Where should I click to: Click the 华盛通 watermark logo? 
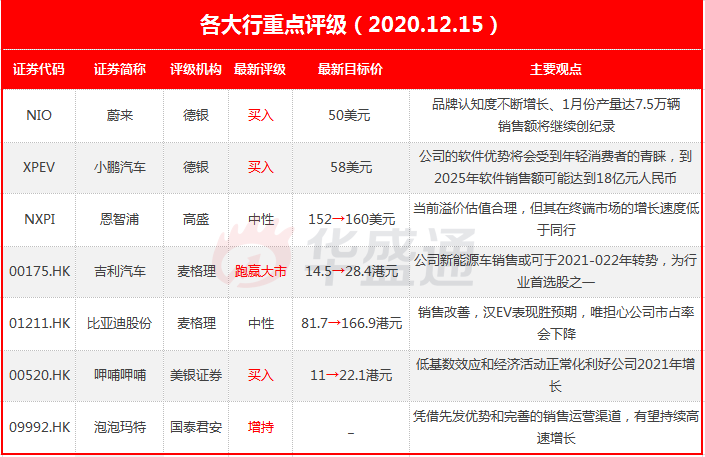(x=344, y=255)
